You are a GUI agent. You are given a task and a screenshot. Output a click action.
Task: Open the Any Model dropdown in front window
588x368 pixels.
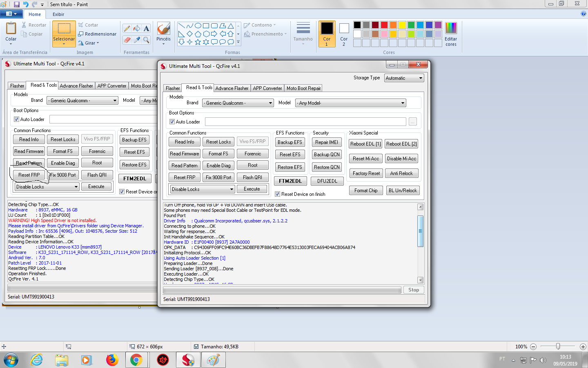(x=351, y=103)
